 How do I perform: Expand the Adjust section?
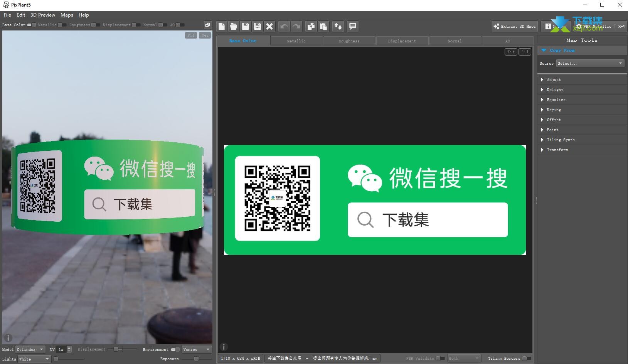582,79
